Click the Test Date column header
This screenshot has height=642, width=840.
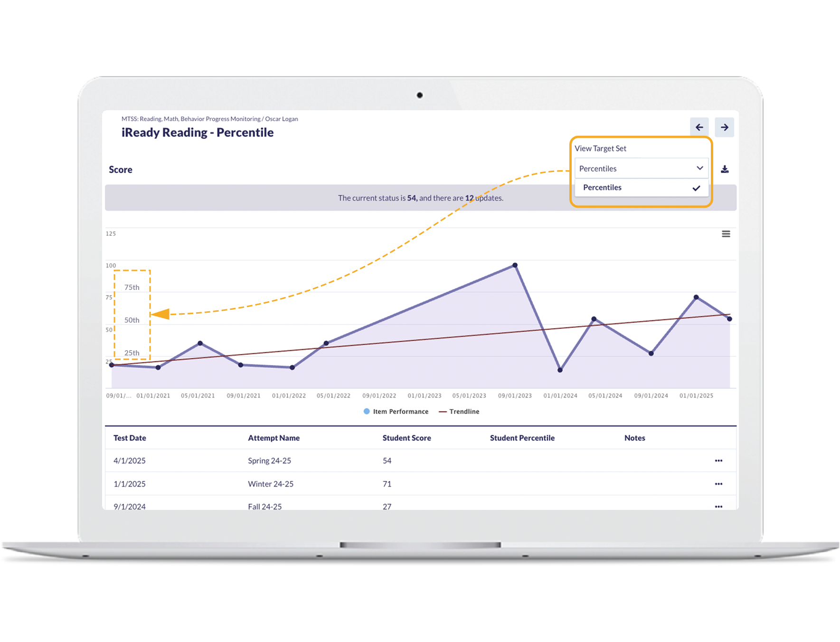point(130,438)
